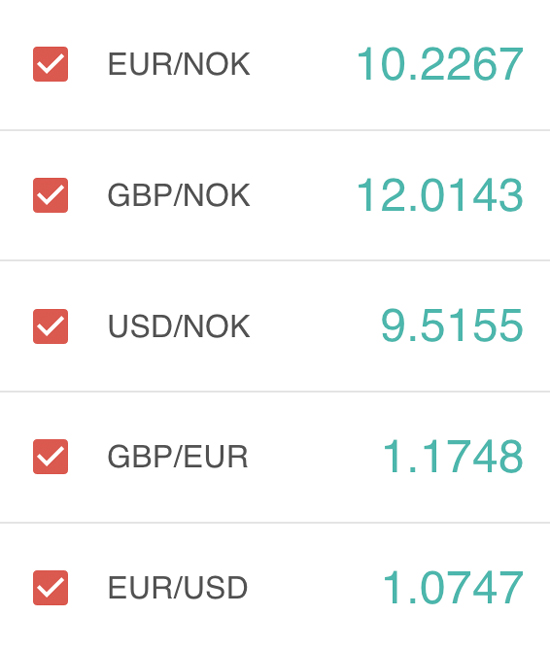Select the 1.0747 exchange rate
Viewport: 550px width, 650px height.
pos(453,587)
